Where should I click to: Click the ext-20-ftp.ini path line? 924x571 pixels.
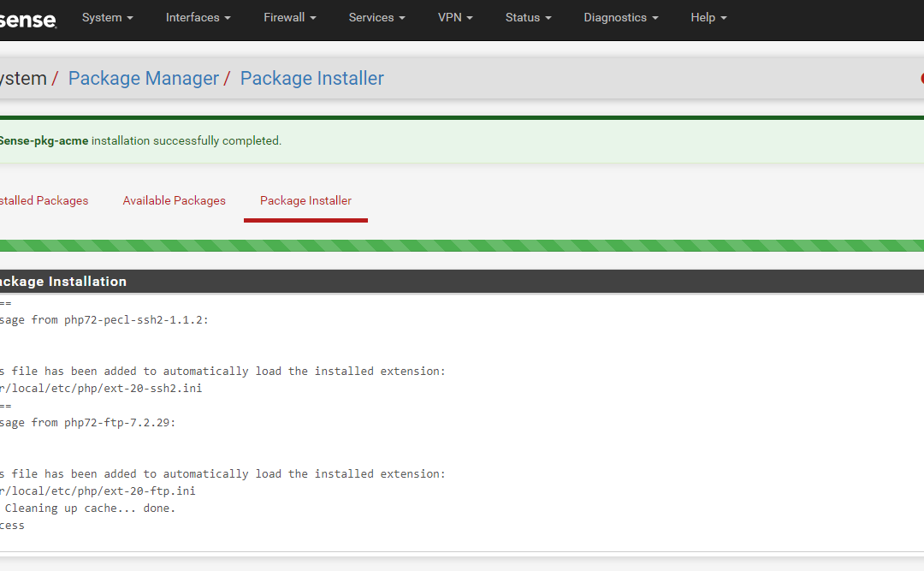[x=98, y=491]
